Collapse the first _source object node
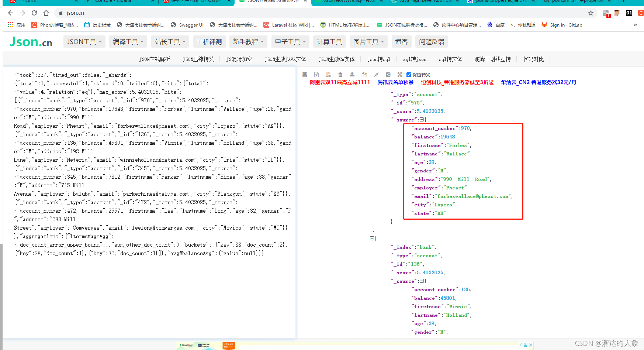This screenshot has width=644, height=350. point(422,120)
